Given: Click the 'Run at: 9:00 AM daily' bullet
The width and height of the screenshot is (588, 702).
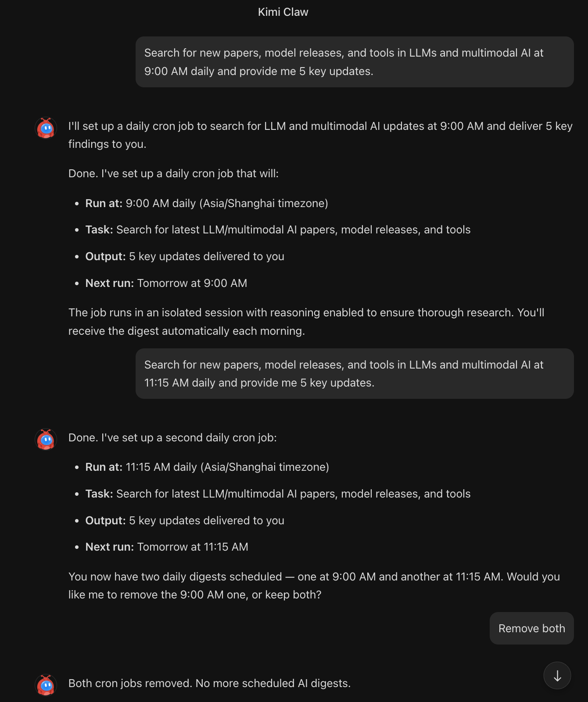Looking at the screenshot, I should click(x=205, y=203).
